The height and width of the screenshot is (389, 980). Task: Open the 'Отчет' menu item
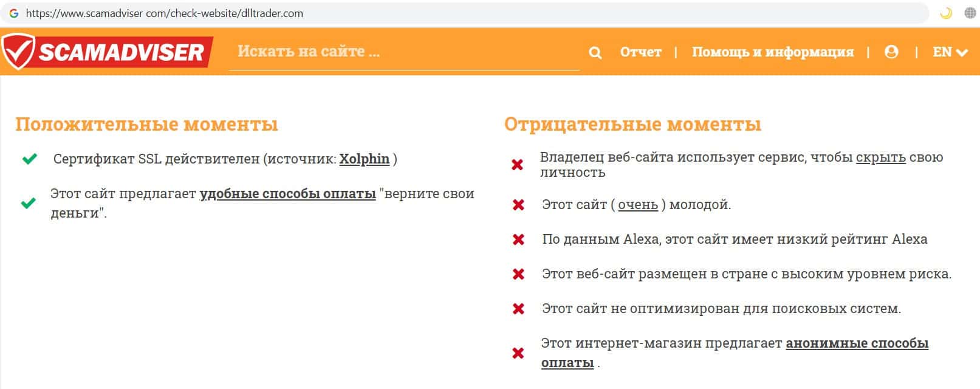(640, 52)
